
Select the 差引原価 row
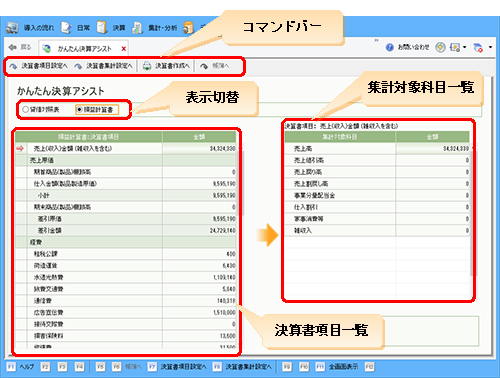[126, 219]
